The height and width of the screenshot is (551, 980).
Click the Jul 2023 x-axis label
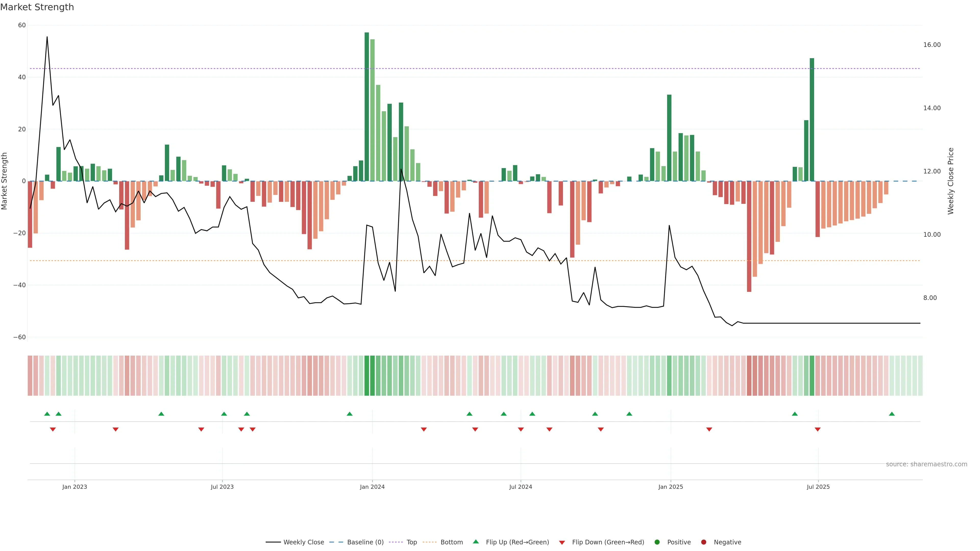click(222, 487)
